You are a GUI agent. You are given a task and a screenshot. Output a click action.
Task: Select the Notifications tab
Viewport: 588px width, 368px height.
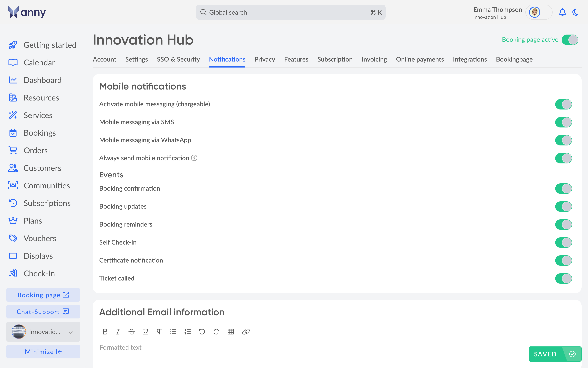tap(227, 59)
